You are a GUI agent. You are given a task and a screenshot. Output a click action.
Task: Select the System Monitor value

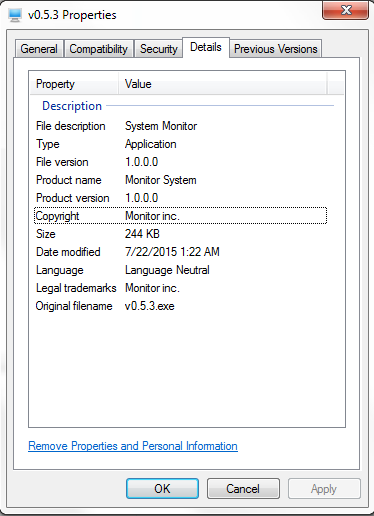[x=161, y=126]
